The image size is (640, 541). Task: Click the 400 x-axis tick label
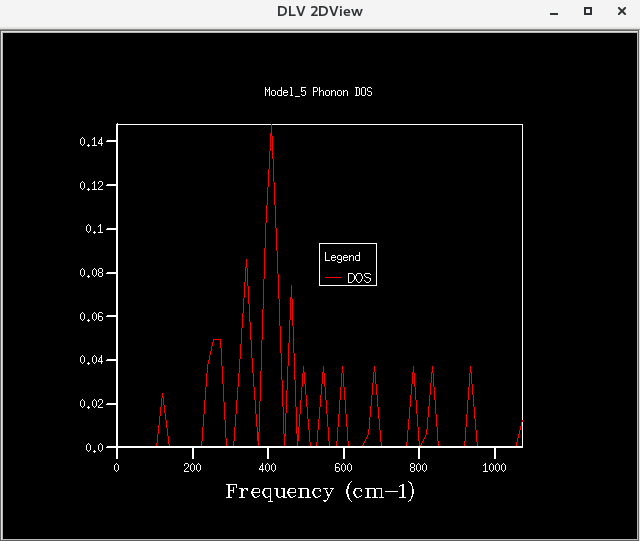point(268,468)
